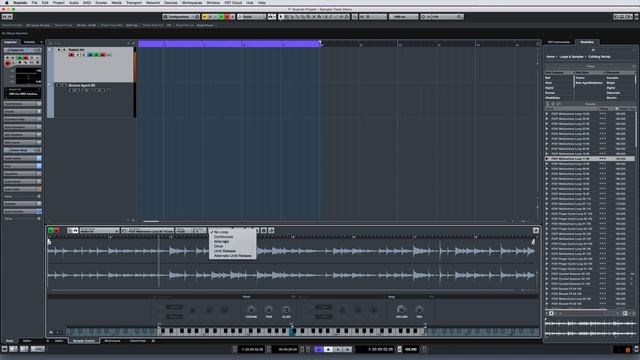Viewport: 640px width, 360px height.
Task: Click the purple cycle range in ruler
Action: pyautogui.click(x=229, y=44)
